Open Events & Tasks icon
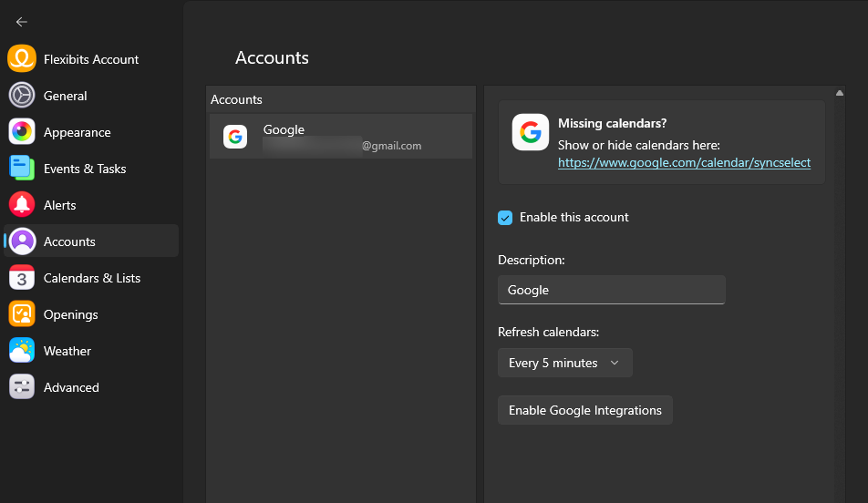The width and height of the screenshot is (868, 503). click(x=22, y=169)
